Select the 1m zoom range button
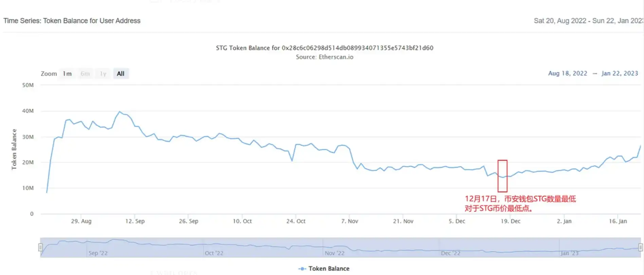Screen dimensions: 644x275 [x=67, y=74]
